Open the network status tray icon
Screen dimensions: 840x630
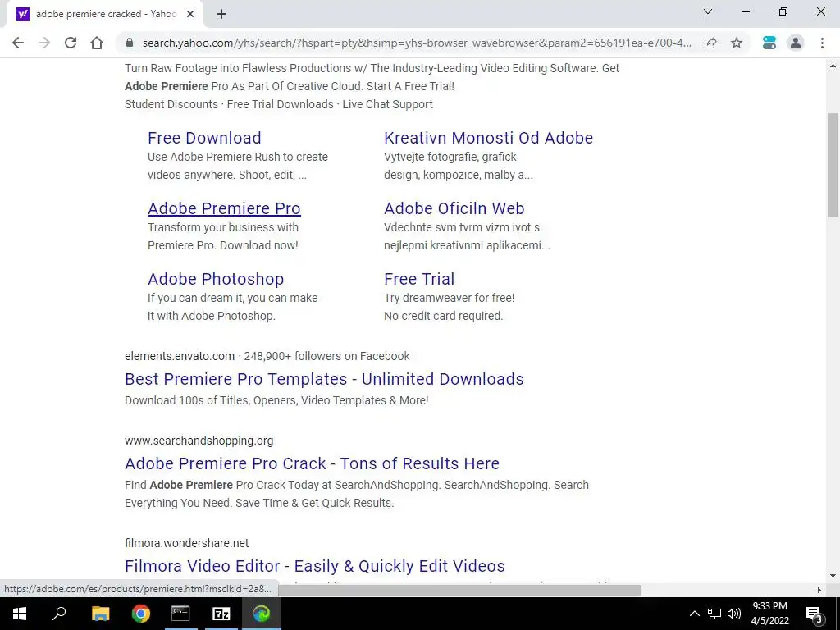[714, 614]
